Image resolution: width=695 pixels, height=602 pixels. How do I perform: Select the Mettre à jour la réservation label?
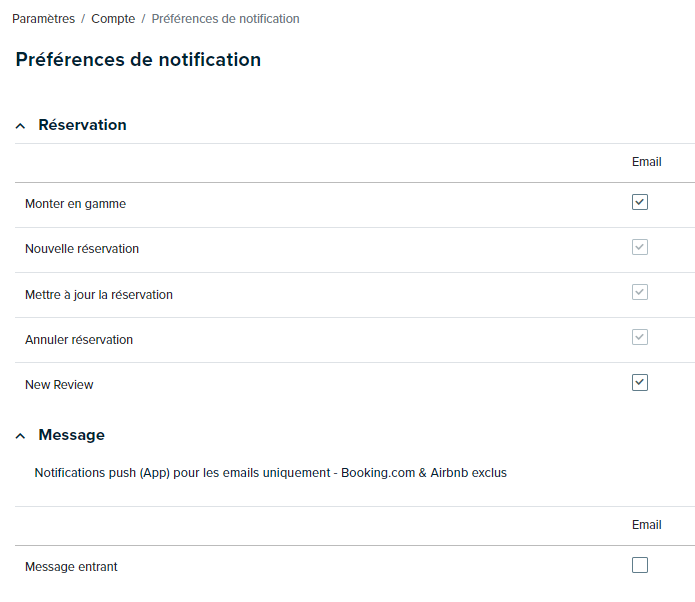point(99,295)
